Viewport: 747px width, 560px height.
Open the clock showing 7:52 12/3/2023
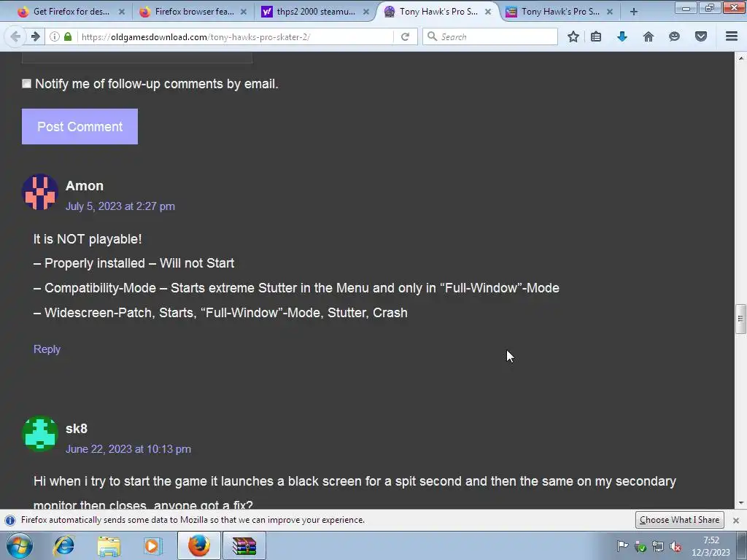coord(711,546)
